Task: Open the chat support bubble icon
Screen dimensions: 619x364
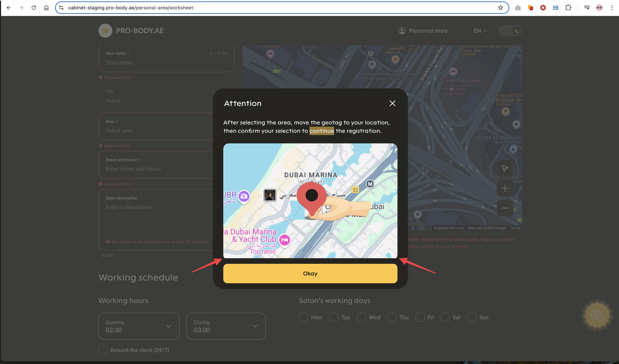Action: coord(597,315)
